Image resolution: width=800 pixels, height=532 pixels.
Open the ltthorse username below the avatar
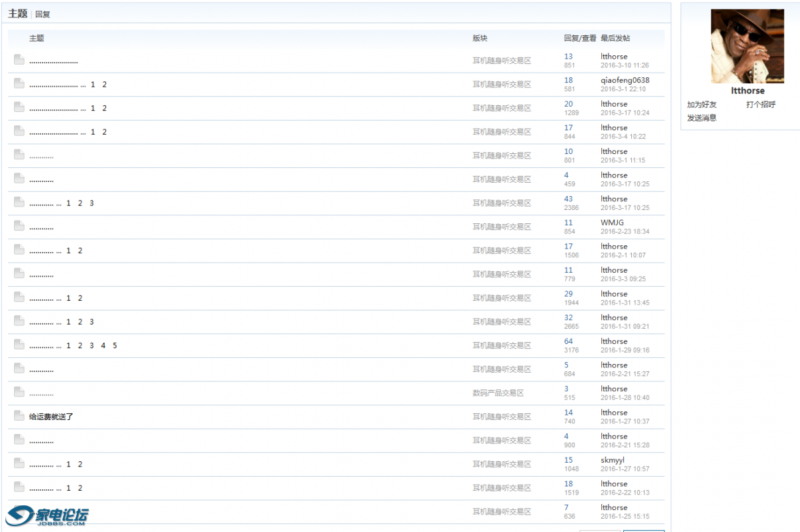(747, 91)
